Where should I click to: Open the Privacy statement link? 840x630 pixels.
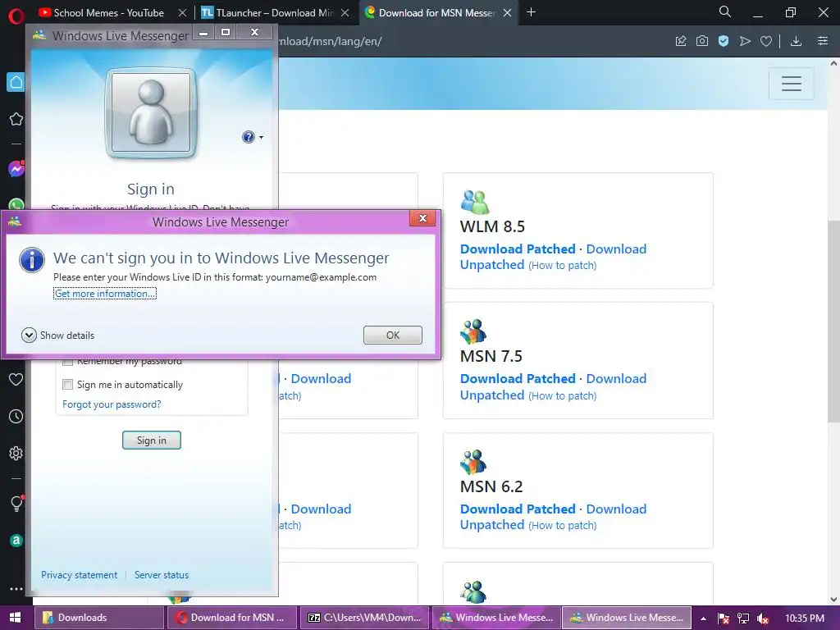80,575
